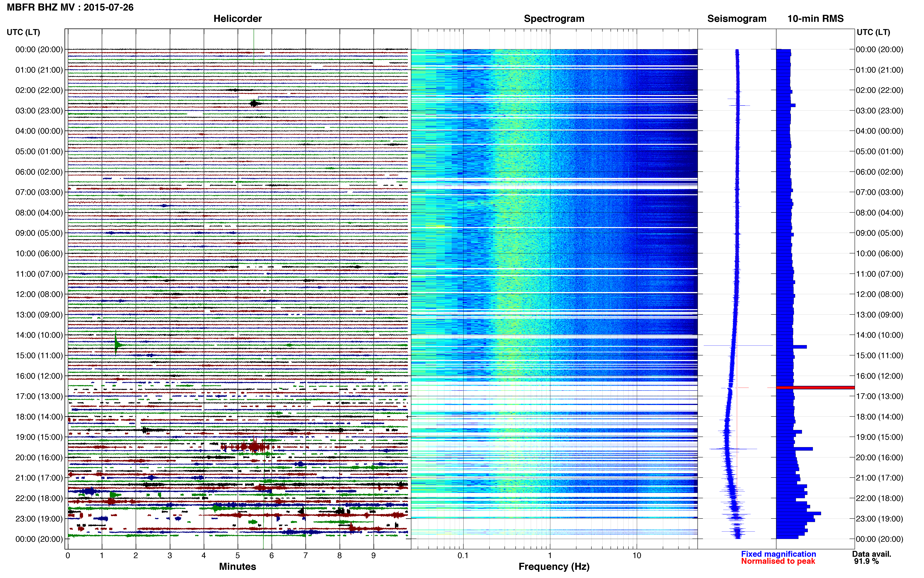This screenshot has width=924, height=578.
Task: Click right time label 10:00 (06:00)
Action: [x=879, y=253]
